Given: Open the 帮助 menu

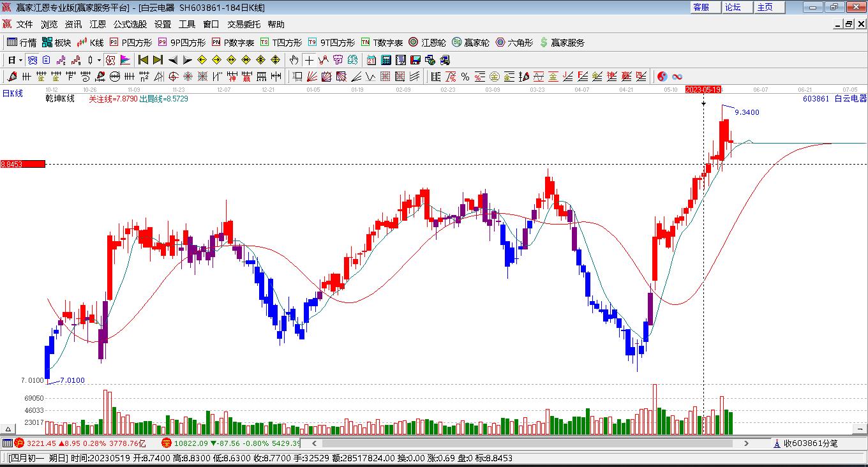Looking at the screenshot, I should coord(276,24).
